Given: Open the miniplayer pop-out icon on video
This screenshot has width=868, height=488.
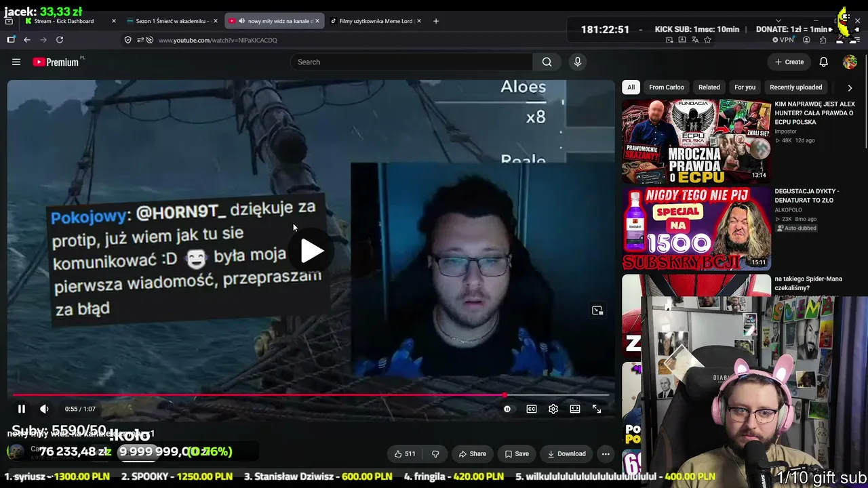Looking at the screenshot, I should [x=597, y=310].
